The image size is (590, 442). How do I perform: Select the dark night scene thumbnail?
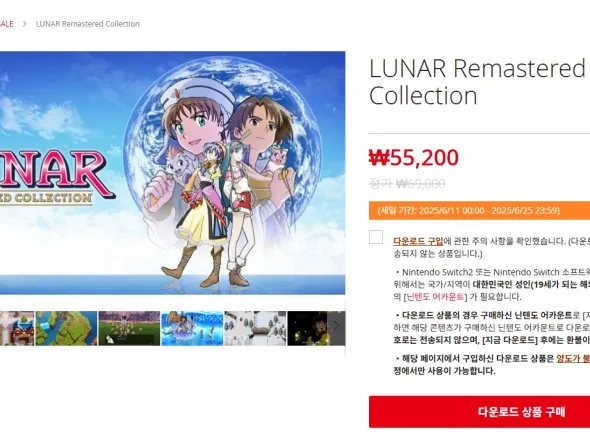[x=308, y=328]
